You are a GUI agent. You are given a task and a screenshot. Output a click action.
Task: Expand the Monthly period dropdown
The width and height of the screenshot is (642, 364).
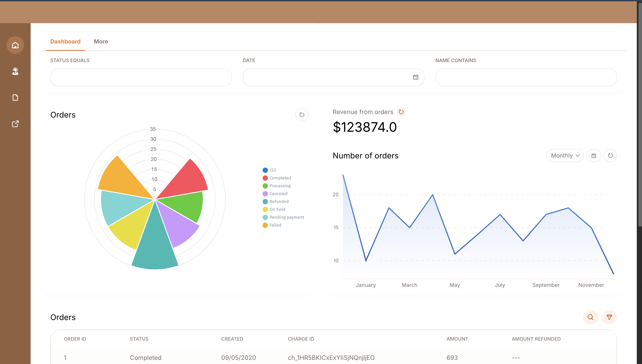(x=565, y=156)
